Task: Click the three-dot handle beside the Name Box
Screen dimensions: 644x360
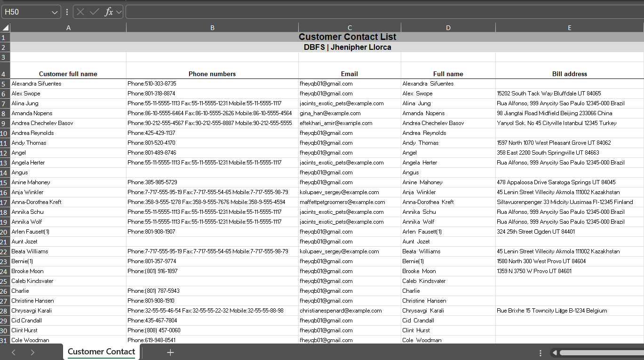Action: (67, 12)
